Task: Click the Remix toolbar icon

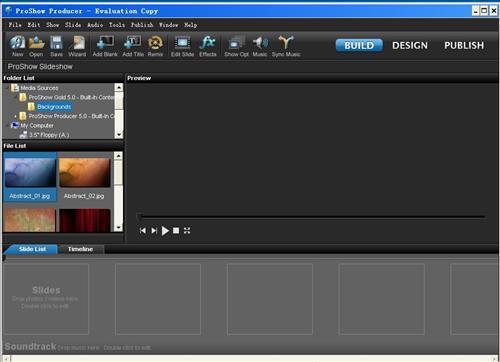Action: click(155, 46)
